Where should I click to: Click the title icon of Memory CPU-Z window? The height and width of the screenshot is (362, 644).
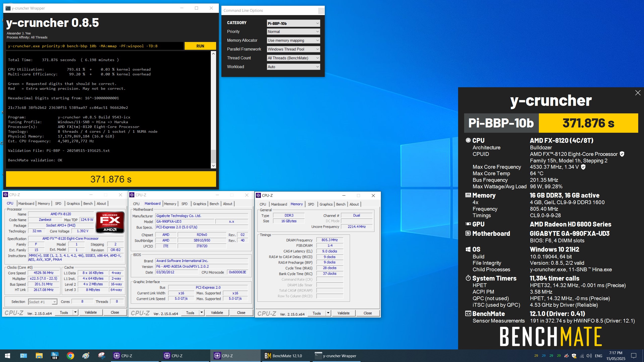pos(258,195)
